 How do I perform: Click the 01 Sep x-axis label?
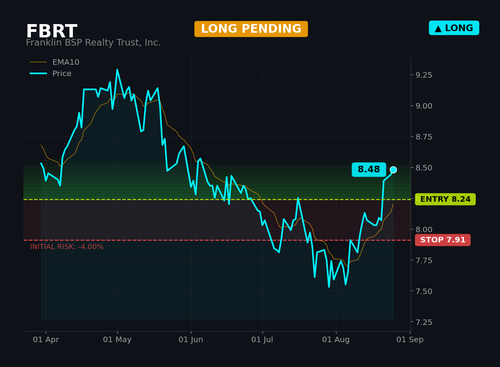click(x=410, y=339)
